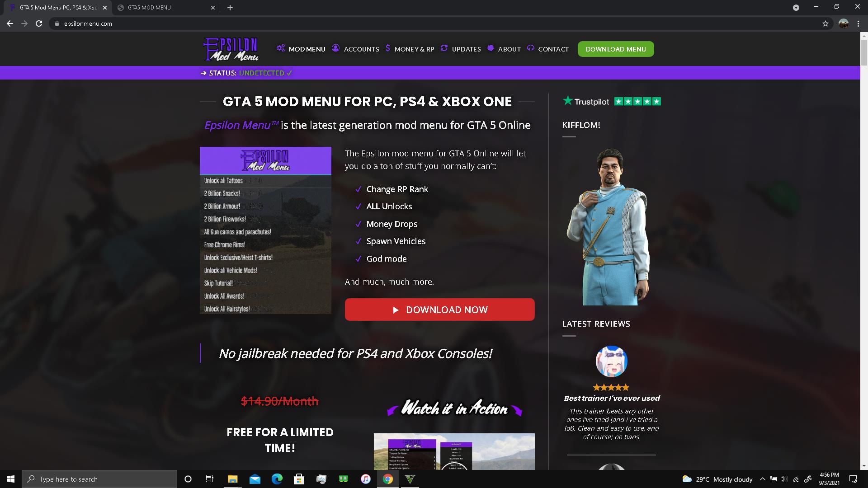
Task: Open Chrome's three-dot menu
Action: pyautogui.click(x=858, y=23)
